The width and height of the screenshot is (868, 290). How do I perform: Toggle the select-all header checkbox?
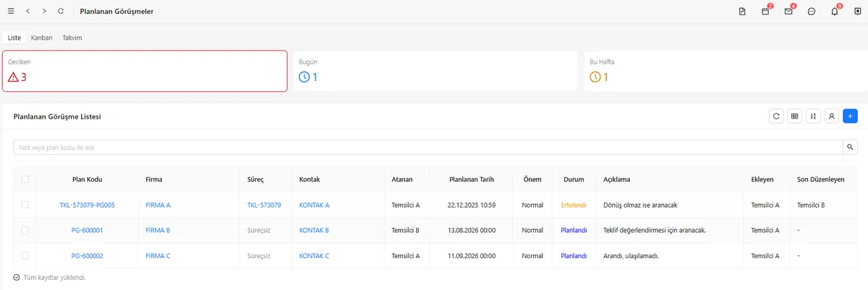[x=25, y=179]
